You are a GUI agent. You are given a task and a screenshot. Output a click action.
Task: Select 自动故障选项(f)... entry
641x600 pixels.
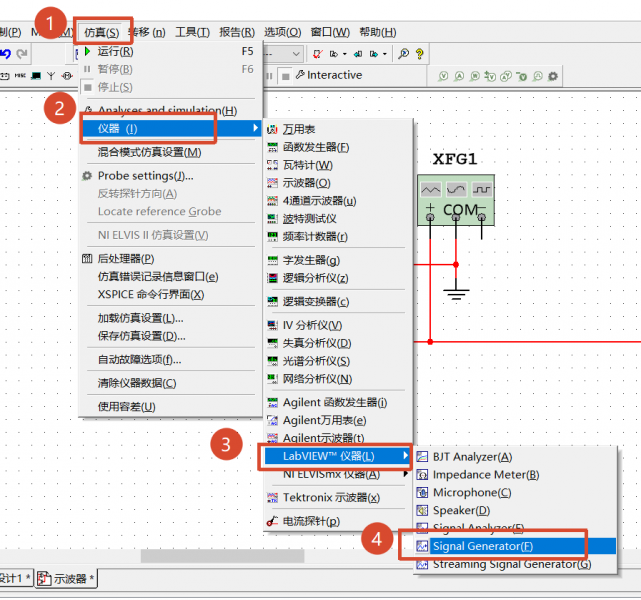[x=169, y=360]
